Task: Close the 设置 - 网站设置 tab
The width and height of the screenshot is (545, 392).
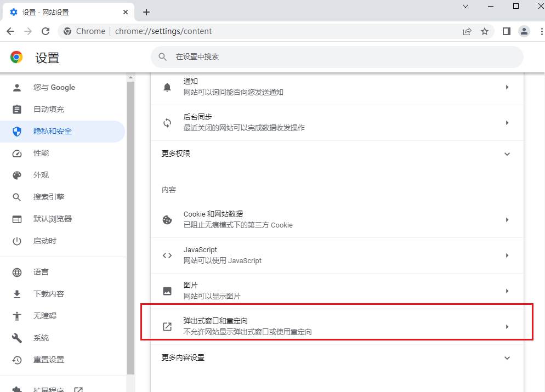Action: (126, 12)
